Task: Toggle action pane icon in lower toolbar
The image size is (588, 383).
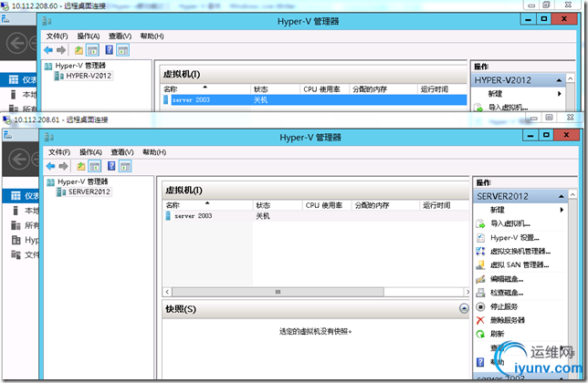Action: (x=125, y=166)
